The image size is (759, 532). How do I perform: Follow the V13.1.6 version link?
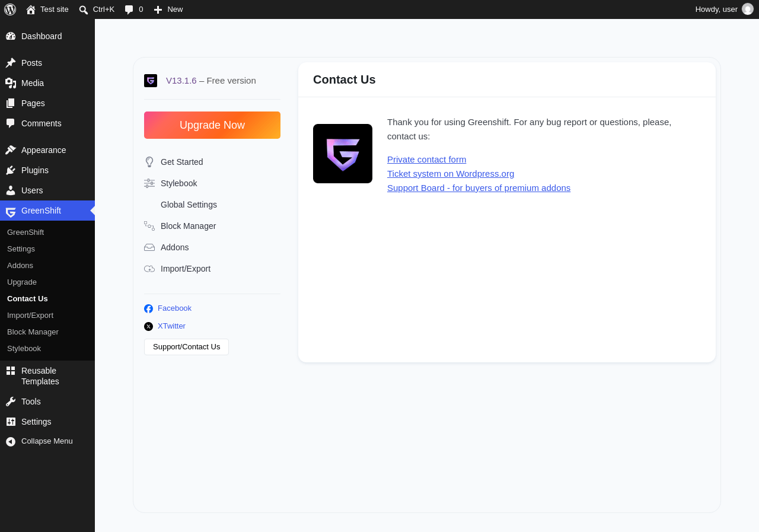click(181, 81)
